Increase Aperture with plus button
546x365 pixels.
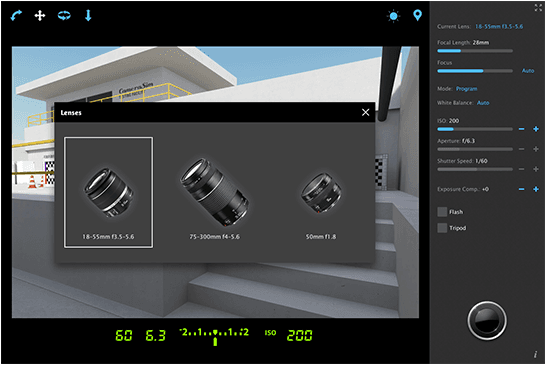[536, 149]
